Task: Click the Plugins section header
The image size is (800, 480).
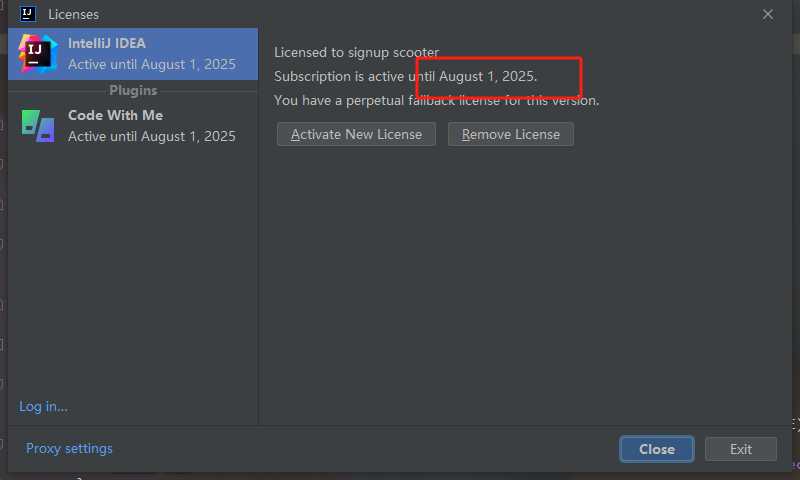Action: (133, 90)
